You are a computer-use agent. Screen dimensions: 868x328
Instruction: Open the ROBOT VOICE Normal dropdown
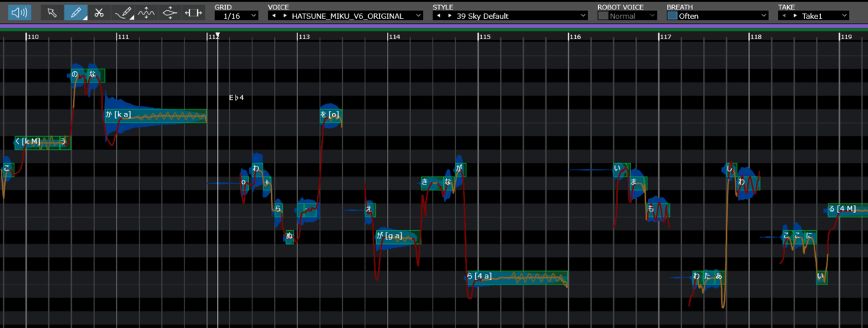click(633, 15)
